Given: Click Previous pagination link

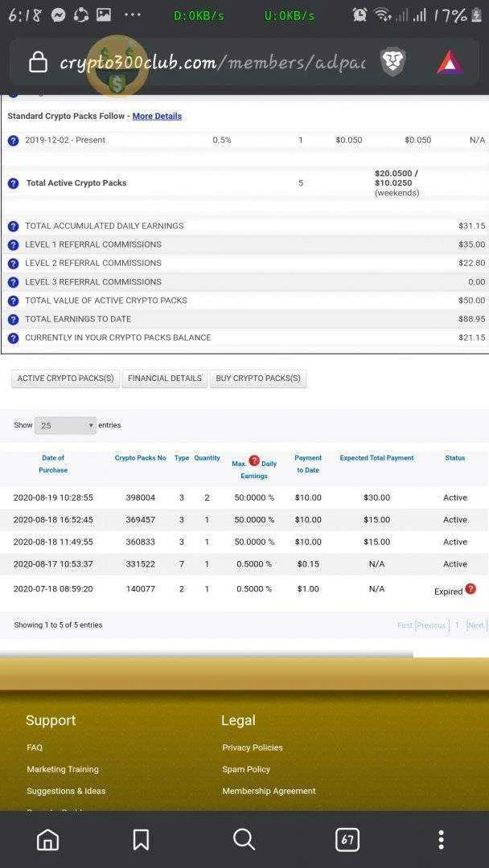Looking at the screenshot, I should point(431,625).
